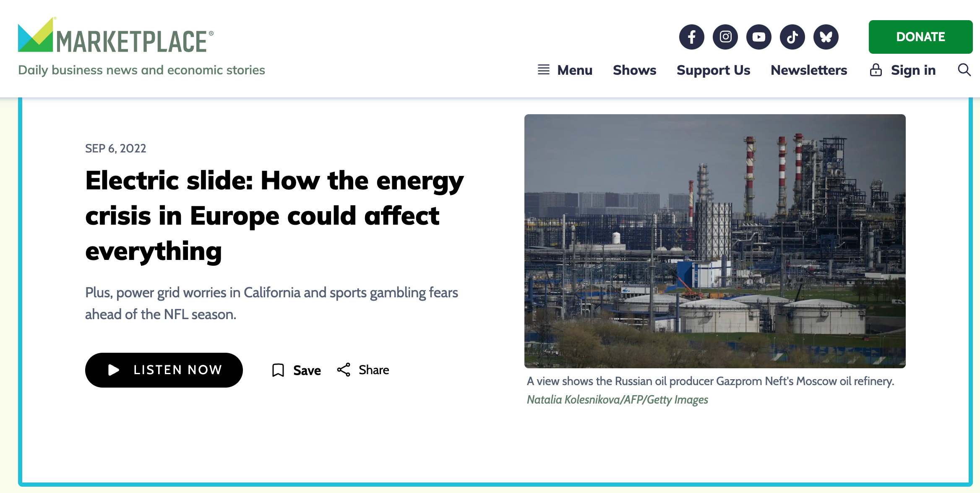Open Marketplace Facebook page icon
Image resolution: width=980 pixels, height=493 pixels.
(691, 37)
